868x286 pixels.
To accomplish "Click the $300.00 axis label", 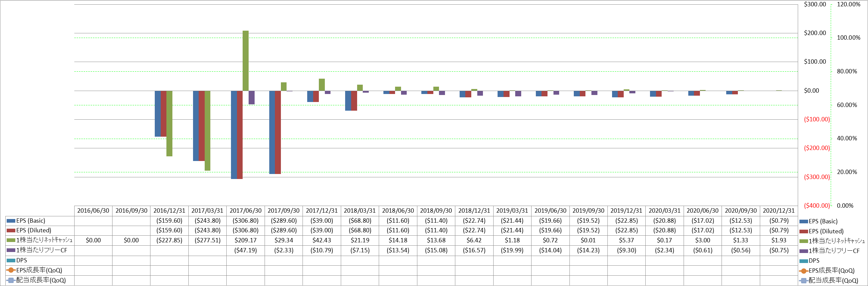I will click(x=815, y=4).
